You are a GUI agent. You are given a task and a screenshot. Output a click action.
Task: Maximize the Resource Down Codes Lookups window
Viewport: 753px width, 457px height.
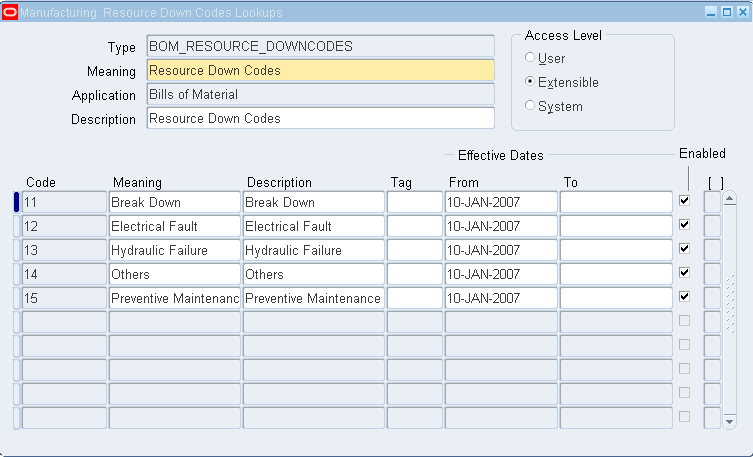727,12
